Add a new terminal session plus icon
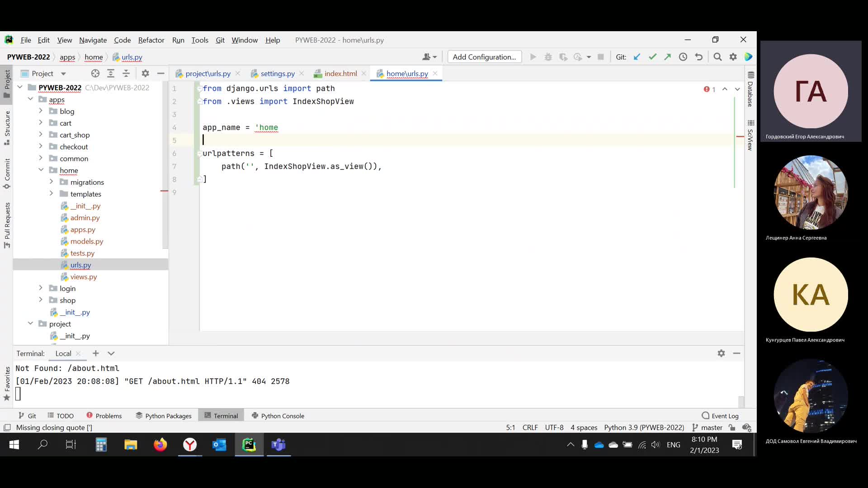868x488 pixels. (x=95, y=353)
